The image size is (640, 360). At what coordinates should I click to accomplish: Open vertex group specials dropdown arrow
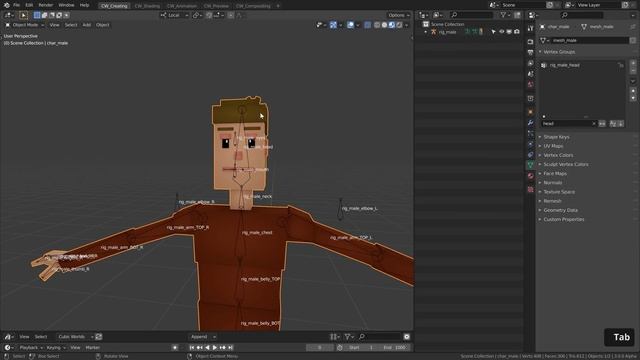[x=633, y=81]
